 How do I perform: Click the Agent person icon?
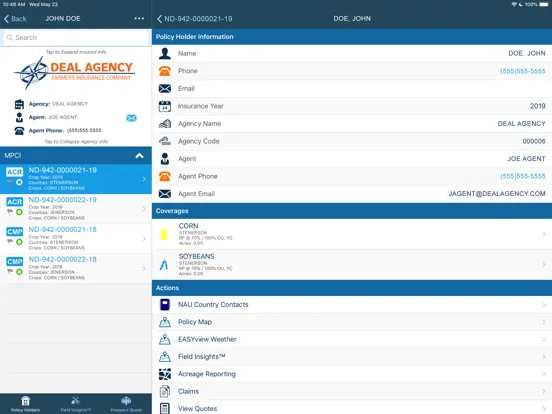pyautogui.click(x=165, y=159)
